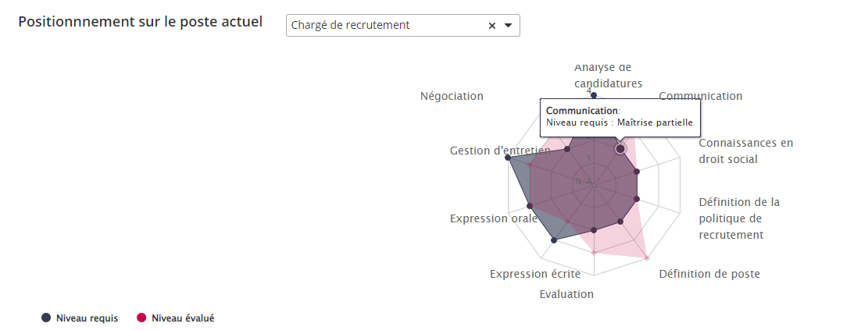The height and width of the screenshot is (330, 868).
Task: Click the Evaluation evaluated-level pink point
Action: point(594,253)
